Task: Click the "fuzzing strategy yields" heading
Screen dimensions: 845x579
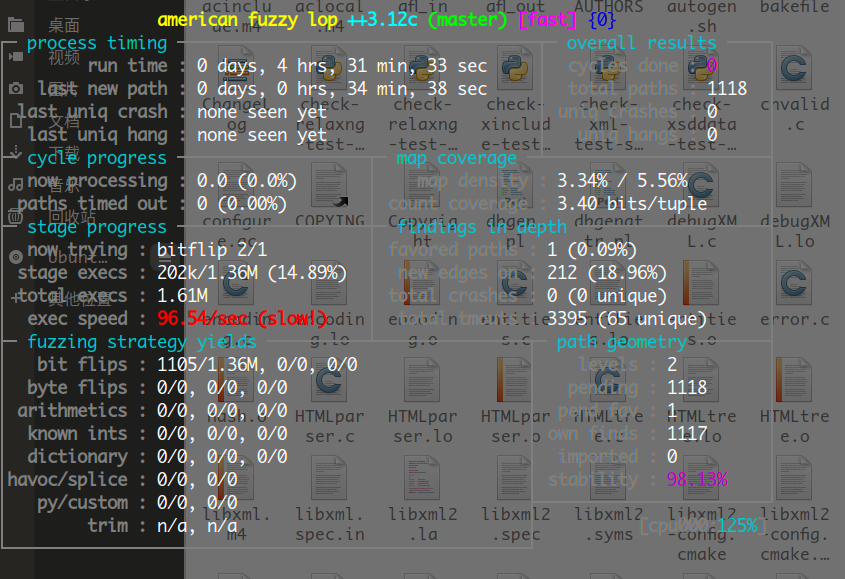Action: click(x=142, y=342)
